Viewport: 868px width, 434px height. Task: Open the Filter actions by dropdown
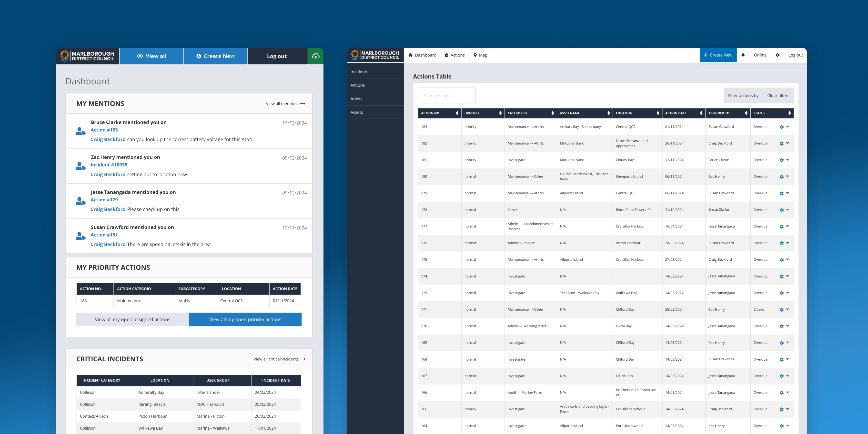click(x=743, y=96)
